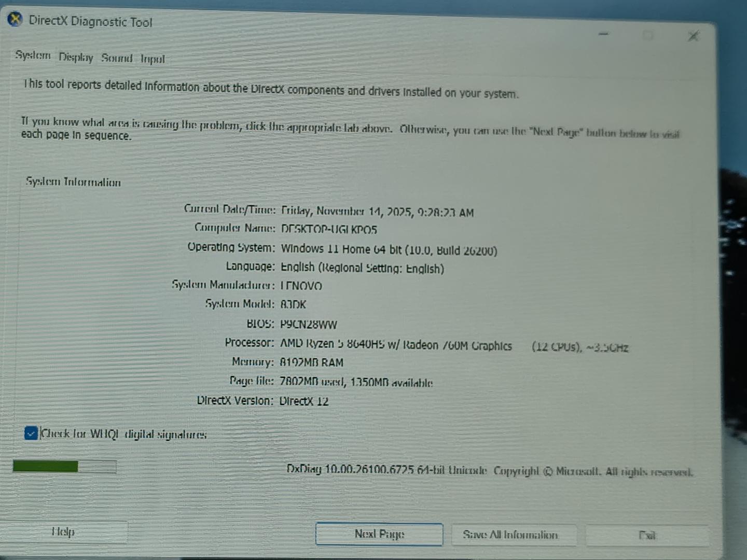Click the 'DxDiag 10.00.26100.6725' version footer text
The width and height of the screenshot is (747, 560).
pyautogui.click(x=350, y=469)
